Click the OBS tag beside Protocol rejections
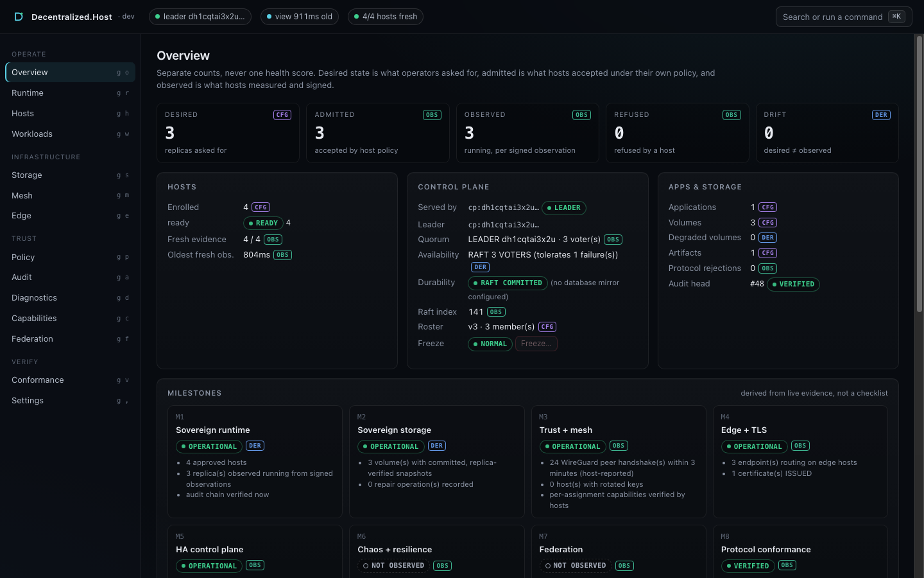 pyautogui.click(x=768, y=268)
